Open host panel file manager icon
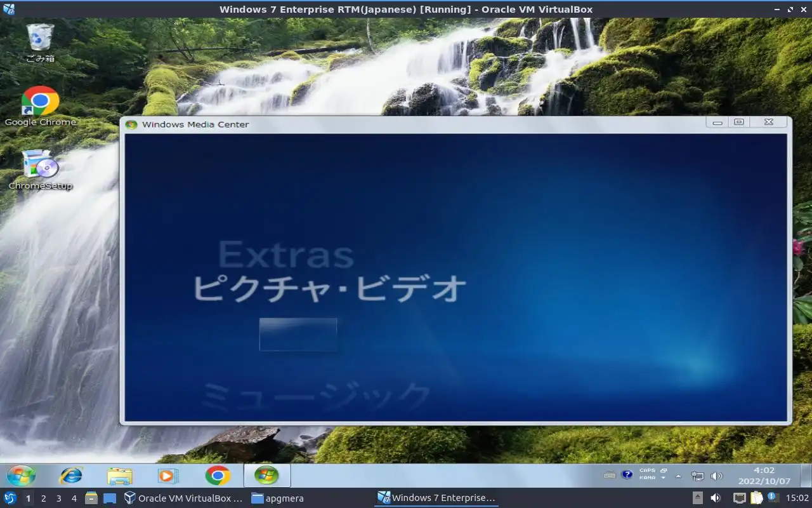812x508 pixels. [x=91, y=498]
